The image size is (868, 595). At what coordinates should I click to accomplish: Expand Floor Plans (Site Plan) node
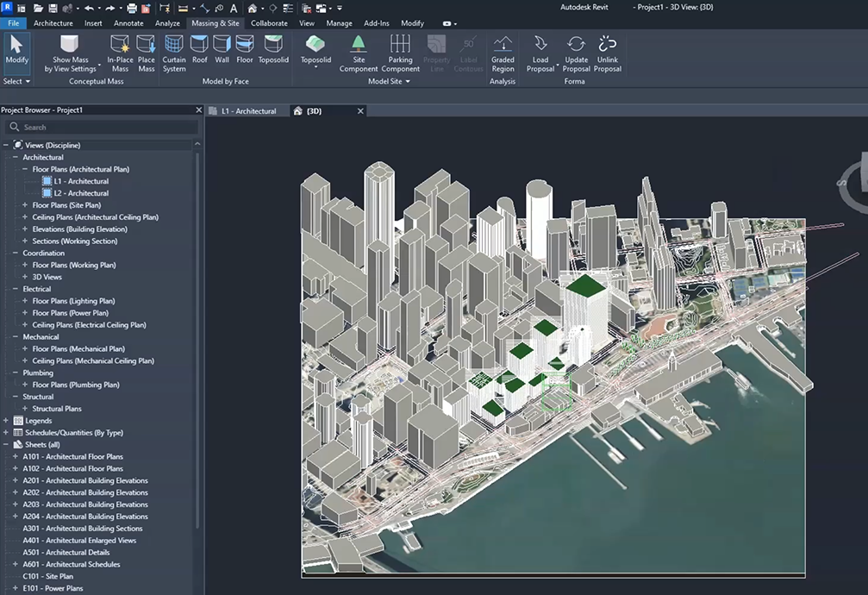point(25,205)
